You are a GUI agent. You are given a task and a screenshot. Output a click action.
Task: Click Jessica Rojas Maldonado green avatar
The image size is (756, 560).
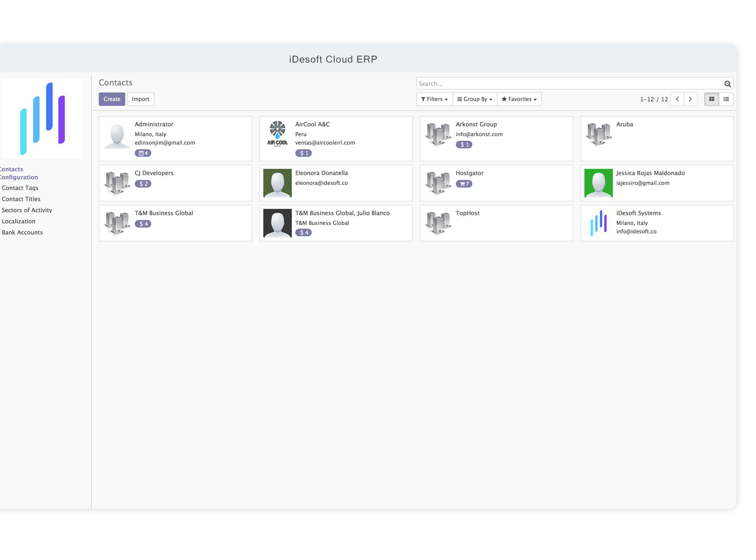(598, 183)
